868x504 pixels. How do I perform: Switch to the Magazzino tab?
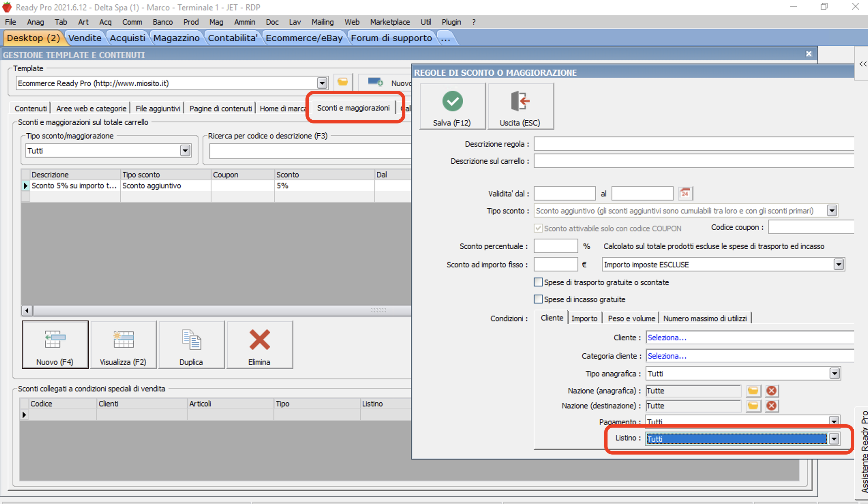pos(176,38)
